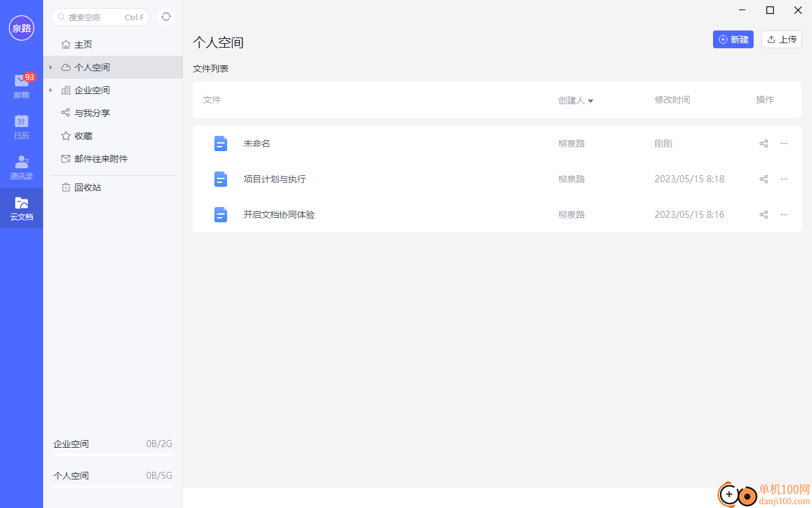The width and height of the screenshot is (812, 508).
Task: Select 企业空间 in the sidebar
Action: tap(113, 90)
